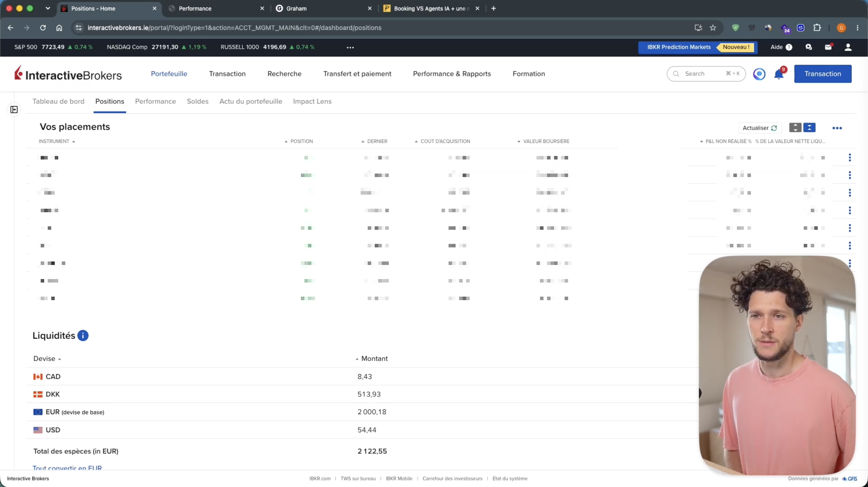868x487 pixels.
Task: Toggle the sidebar panel icon
Action: pyautogui.click(x=14, y=110)
